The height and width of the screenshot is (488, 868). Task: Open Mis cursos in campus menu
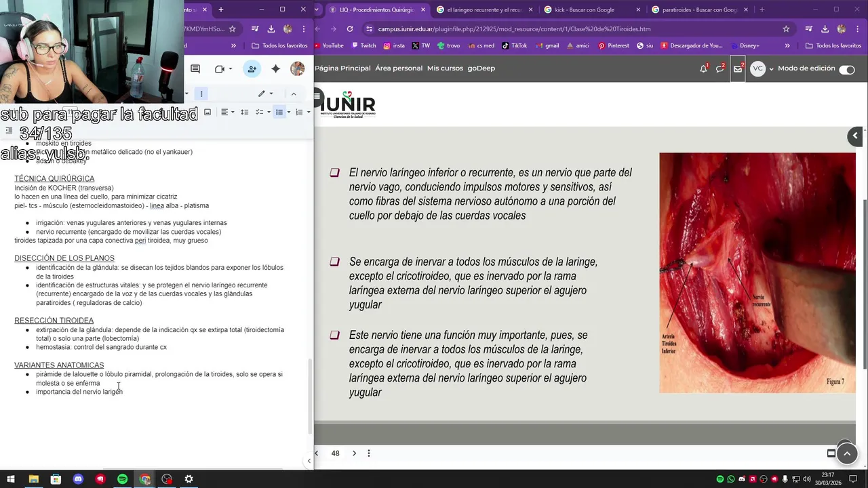[x=445, y=68]
